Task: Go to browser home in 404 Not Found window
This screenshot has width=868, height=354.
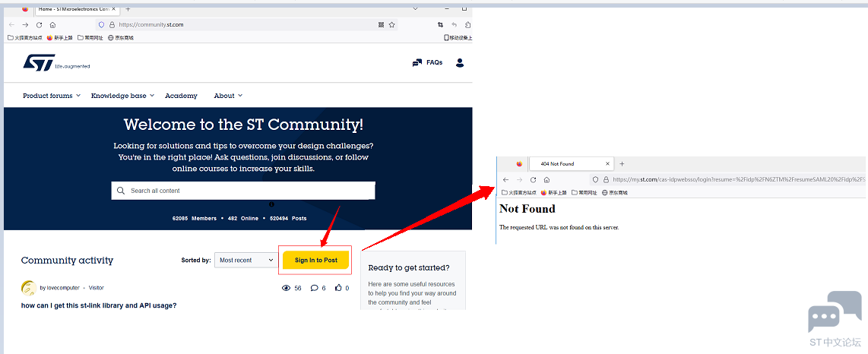Action: click(546, 180)
